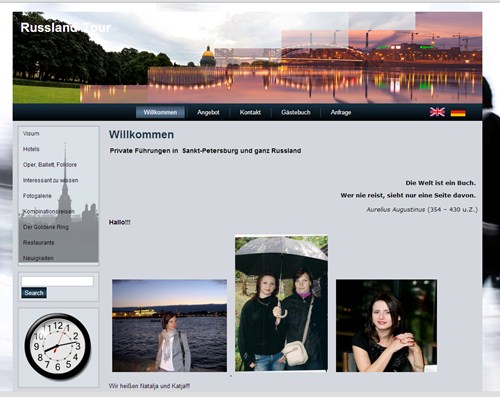Switch language with the British flag icon

tap(437, 112)
